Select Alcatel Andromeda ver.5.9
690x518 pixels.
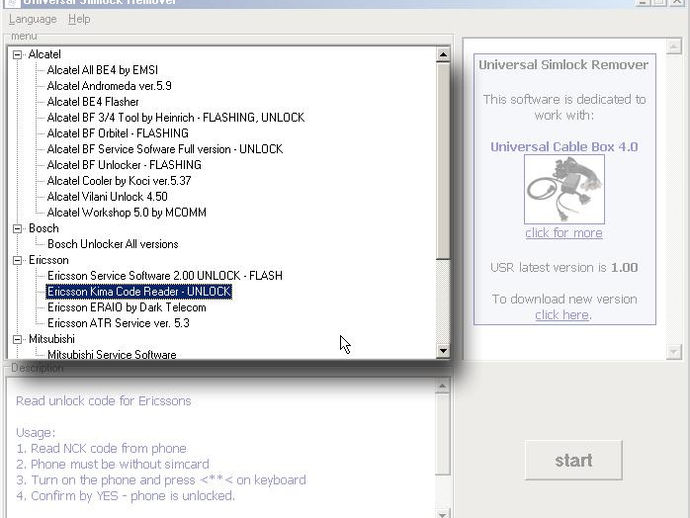coord(109,86)
